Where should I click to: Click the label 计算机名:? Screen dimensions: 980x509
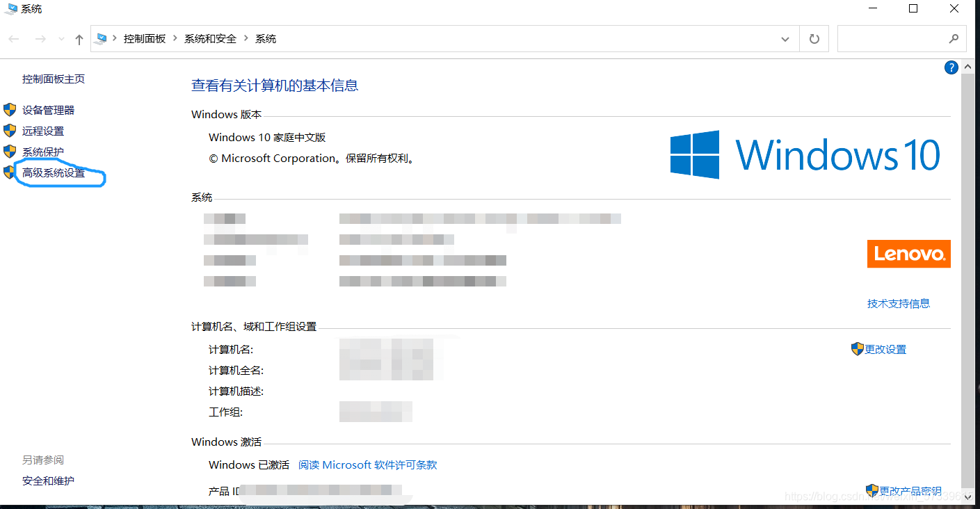[231, 349]
